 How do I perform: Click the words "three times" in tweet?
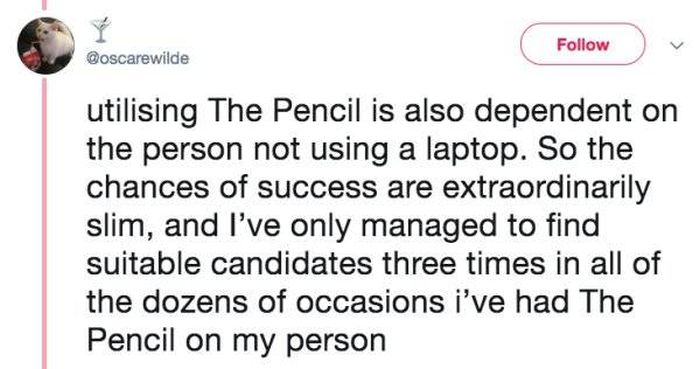tap(462, 264)
